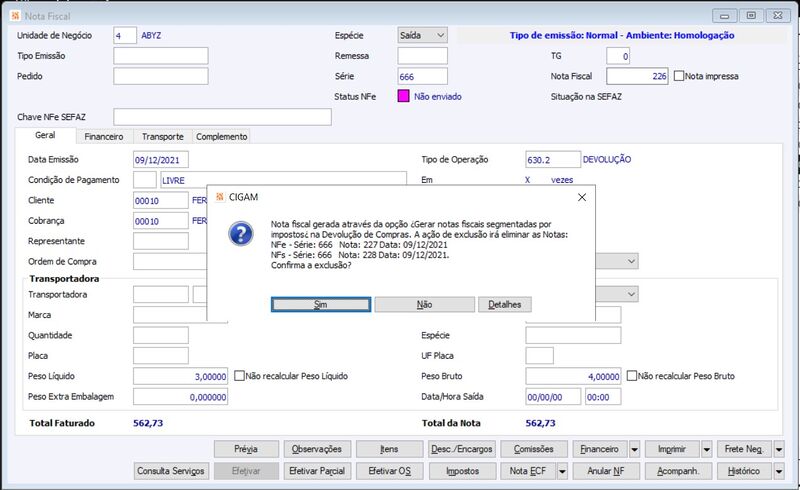Switch to the Financeiro tab
Screen dimensions: 800x490
click(x=104, y=137)
